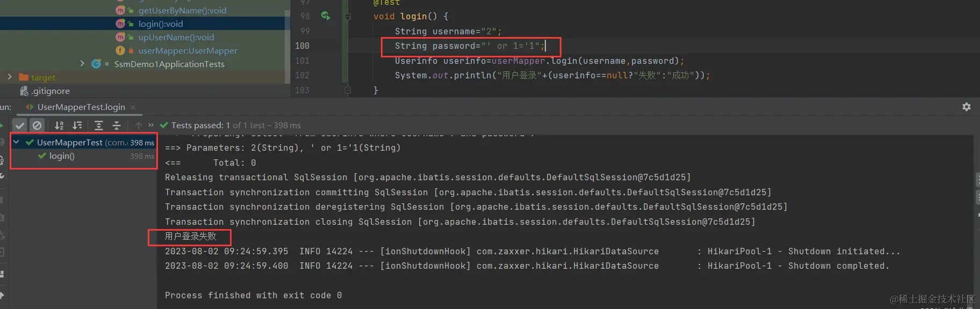Sort test results alphabetically
Screen dimensions: 980x309
pos(59,126)
